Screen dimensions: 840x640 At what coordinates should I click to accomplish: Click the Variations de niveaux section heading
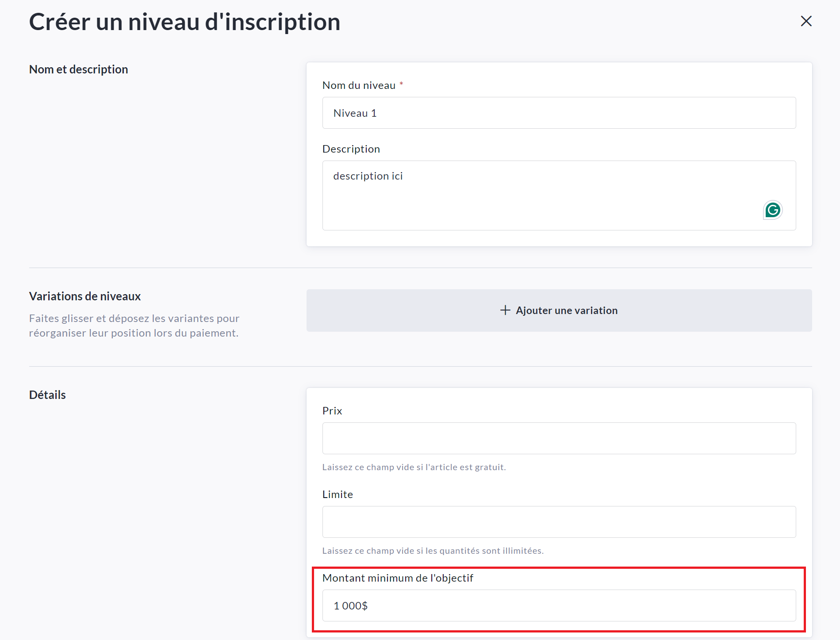84,296
